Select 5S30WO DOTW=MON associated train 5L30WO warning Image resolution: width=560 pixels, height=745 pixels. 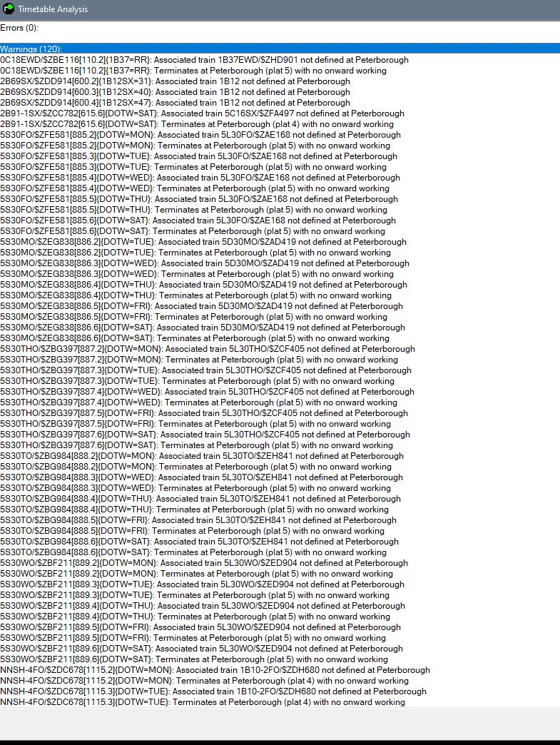click(204, 562)
